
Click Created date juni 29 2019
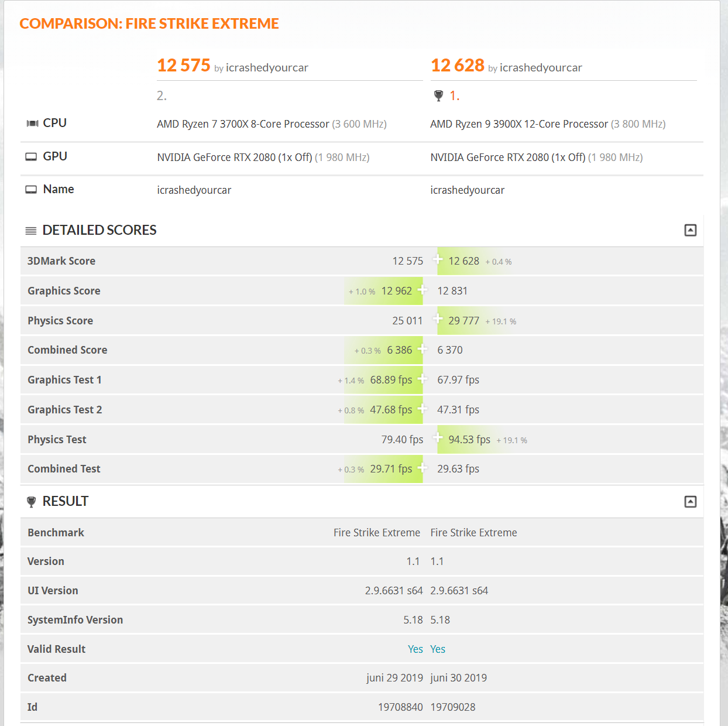pyautogui.click(x=394, y=678)
